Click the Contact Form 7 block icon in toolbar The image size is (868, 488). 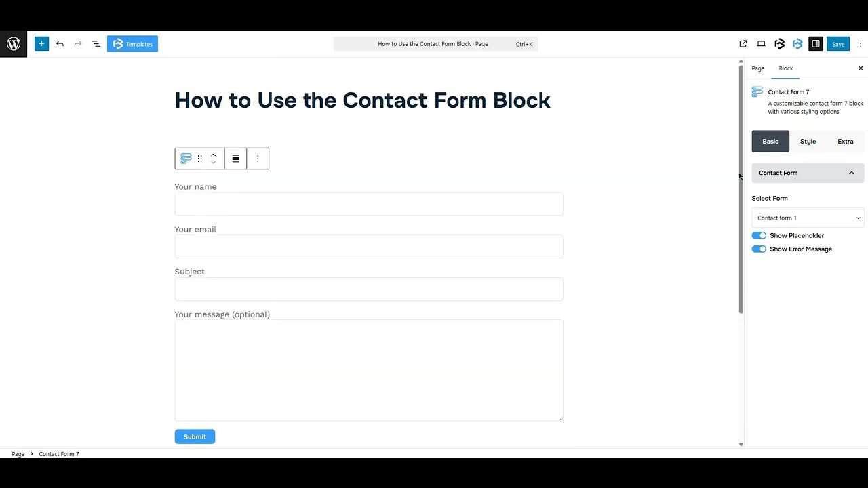[185, 158]
